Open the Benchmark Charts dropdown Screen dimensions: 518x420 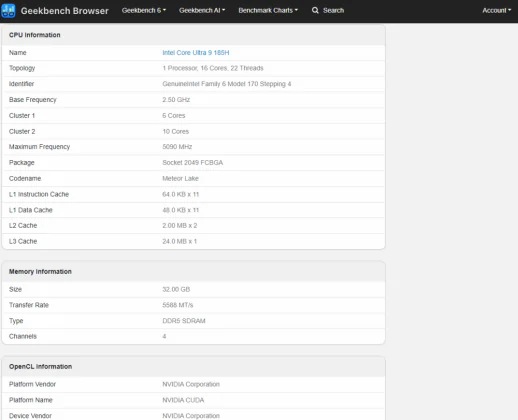pyautogui.click(x=268, y=10)
